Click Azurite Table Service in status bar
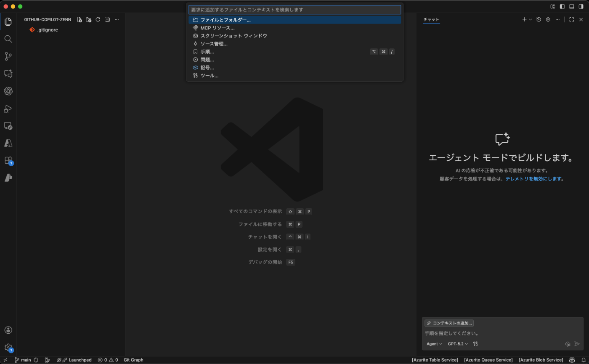This screenshot has height=364, width=589. coord(435,360)
